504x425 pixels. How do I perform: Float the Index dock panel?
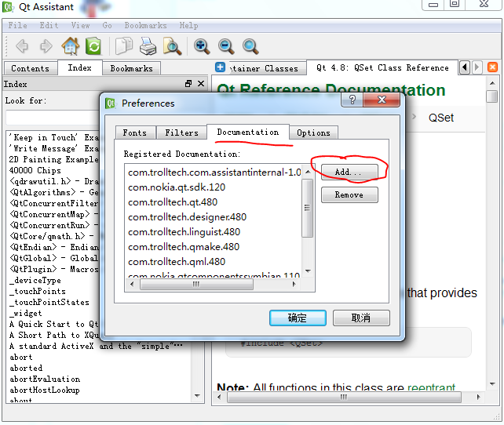coord(188,84)
